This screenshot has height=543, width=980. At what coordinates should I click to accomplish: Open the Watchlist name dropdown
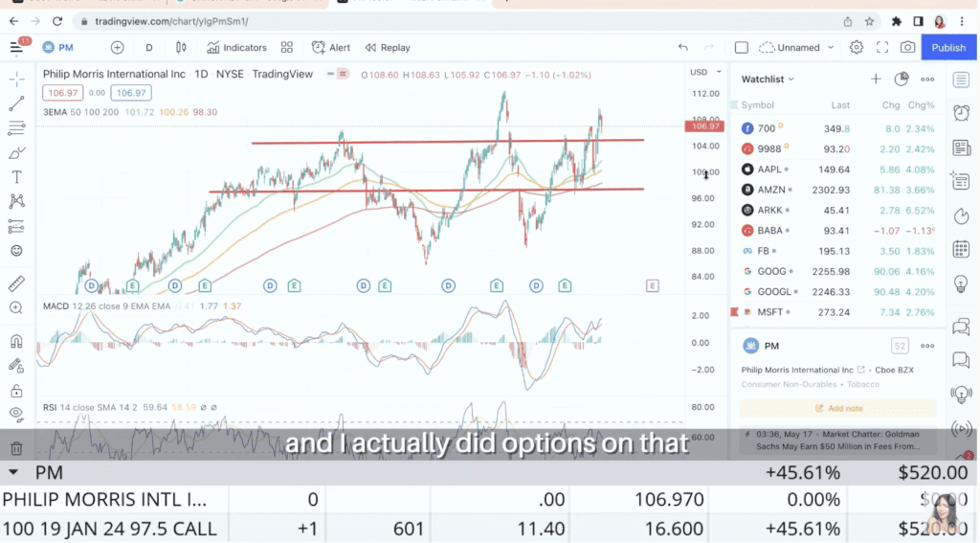click(x=768, y=79)
